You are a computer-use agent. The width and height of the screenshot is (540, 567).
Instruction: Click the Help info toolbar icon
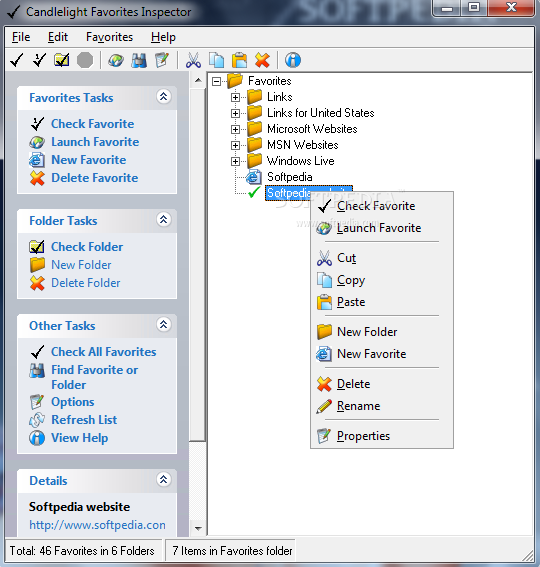pyautogui.click(x=293, y=60)
